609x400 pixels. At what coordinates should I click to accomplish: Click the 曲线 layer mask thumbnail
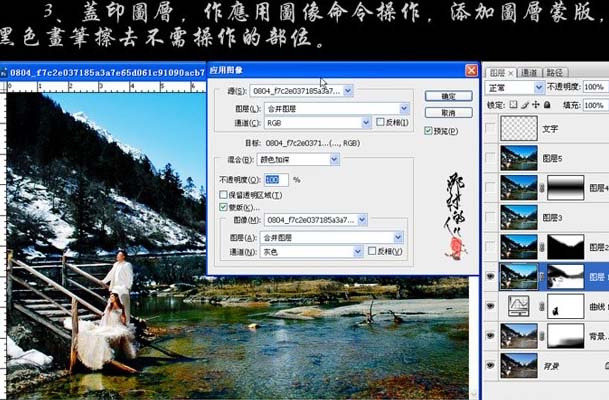click(565, 305)
